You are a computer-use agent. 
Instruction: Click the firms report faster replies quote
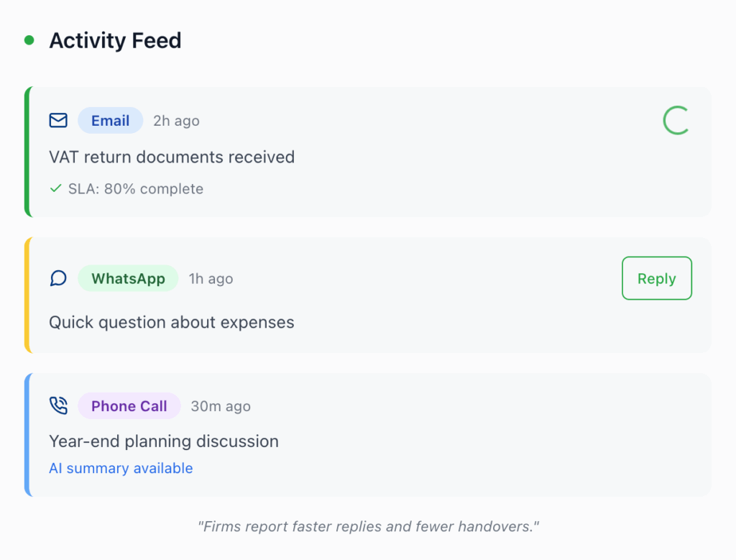(368, 527)
